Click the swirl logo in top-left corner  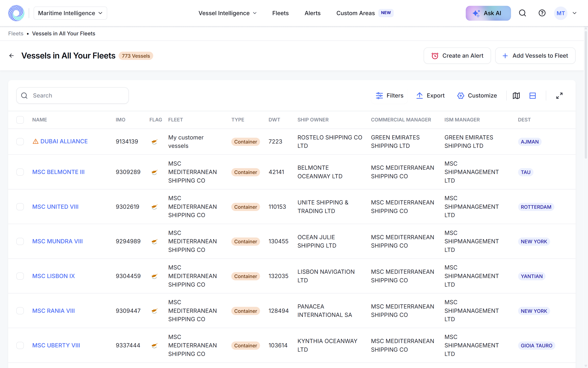tap(16, 13)
